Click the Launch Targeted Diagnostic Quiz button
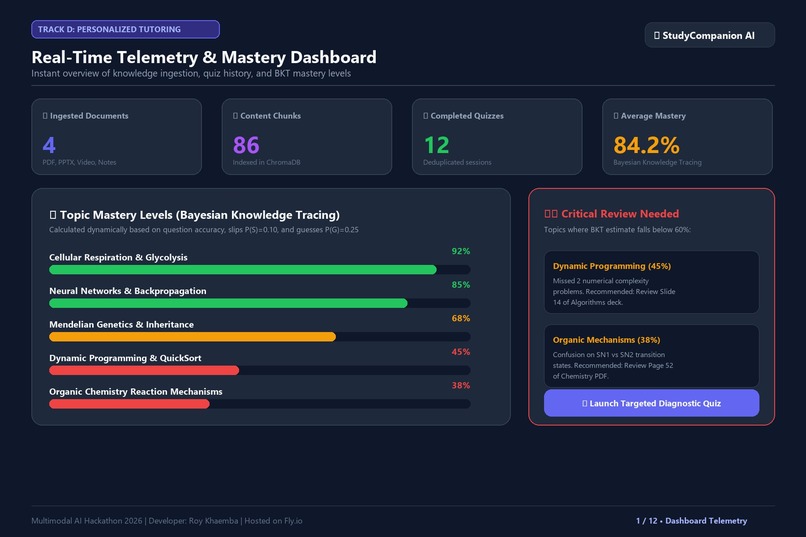This screenshot has height=537, width=806. coord(651,403)
